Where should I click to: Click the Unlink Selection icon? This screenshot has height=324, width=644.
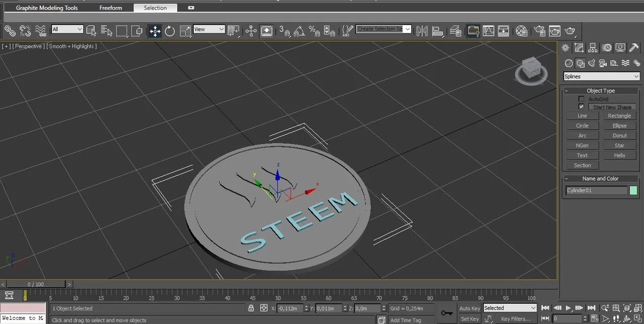(x=25, y=31)
